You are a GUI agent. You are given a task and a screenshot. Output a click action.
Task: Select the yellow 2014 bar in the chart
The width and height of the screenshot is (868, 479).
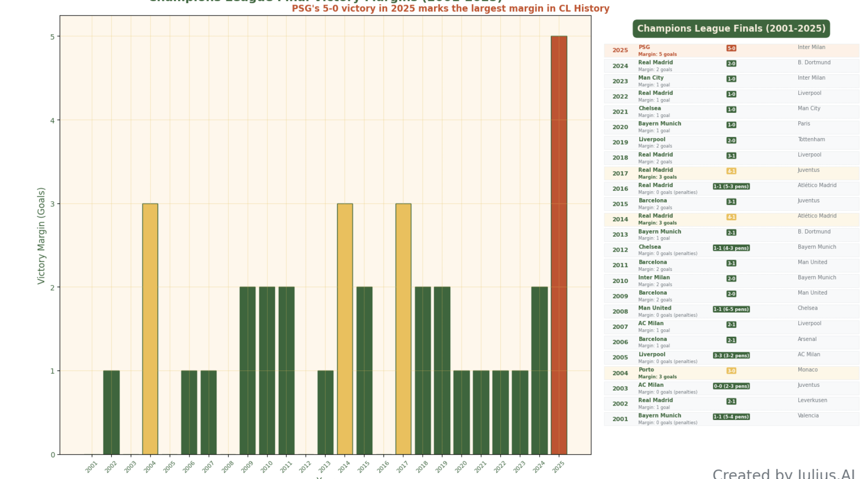click(345, 328)
